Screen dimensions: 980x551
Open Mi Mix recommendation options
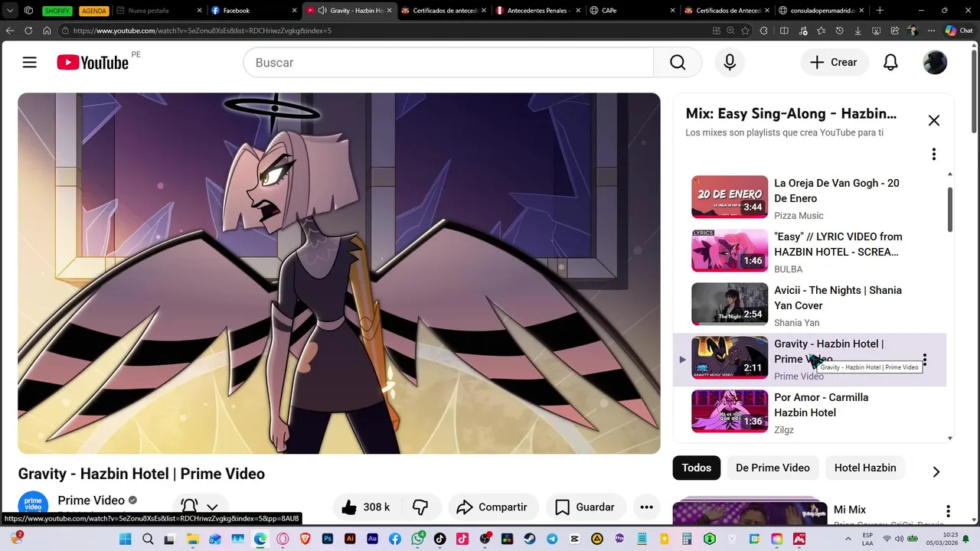pyautogui.click(x=948, y=510)
